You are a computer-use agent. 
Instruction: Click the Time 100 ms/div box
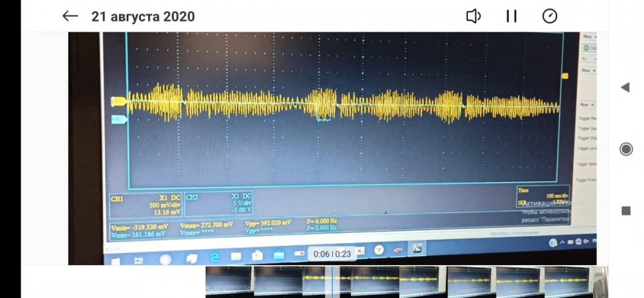pyautogui.click(x=542, y=196)
